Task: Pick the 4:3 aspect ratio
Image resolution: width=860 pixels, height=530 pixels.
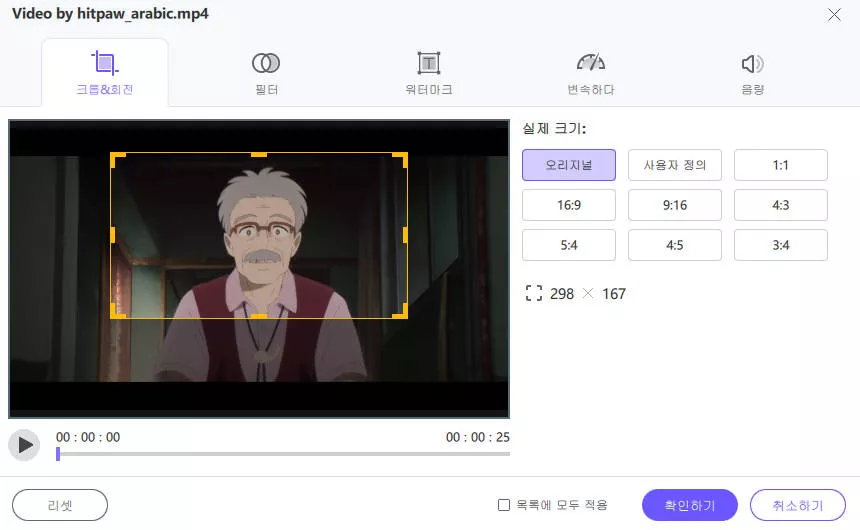Action: [780, 205]
